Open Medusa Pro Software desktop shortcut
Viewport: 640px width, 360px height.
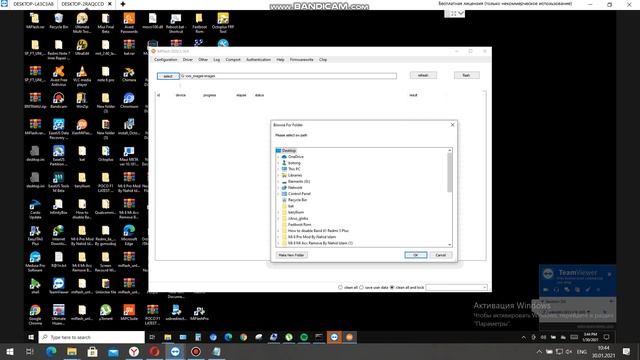(35, 261)
